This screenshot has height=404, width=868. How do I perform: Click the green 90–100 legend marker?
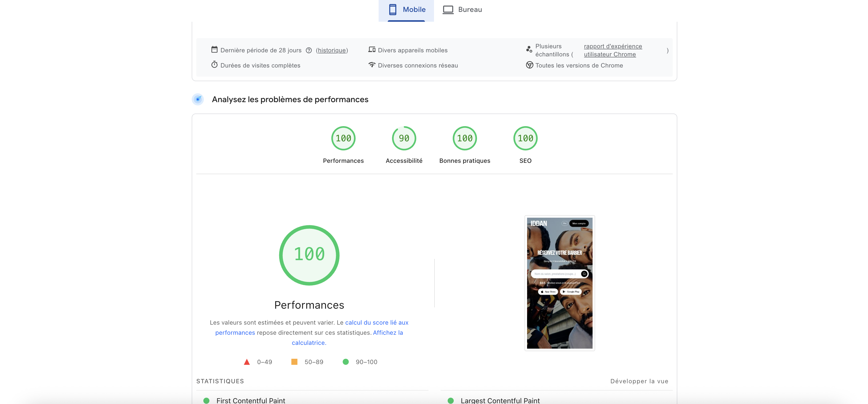[x=346, y=362]
